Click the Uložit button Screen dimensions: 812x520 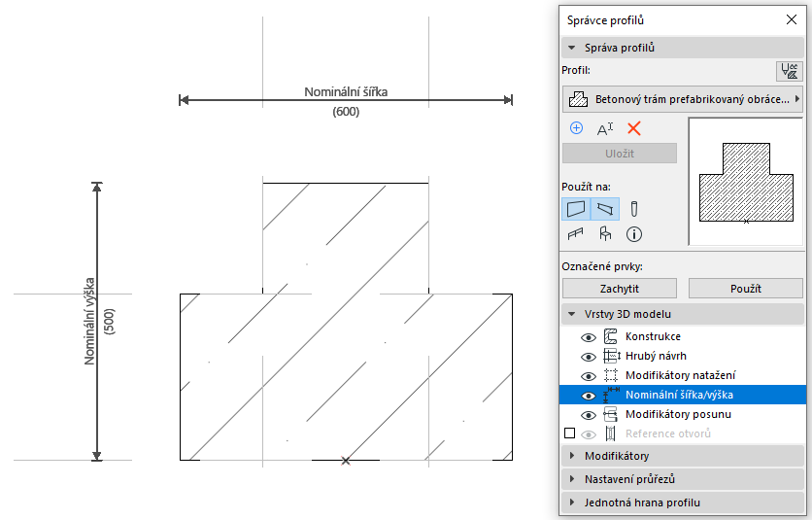pos(620,154)
